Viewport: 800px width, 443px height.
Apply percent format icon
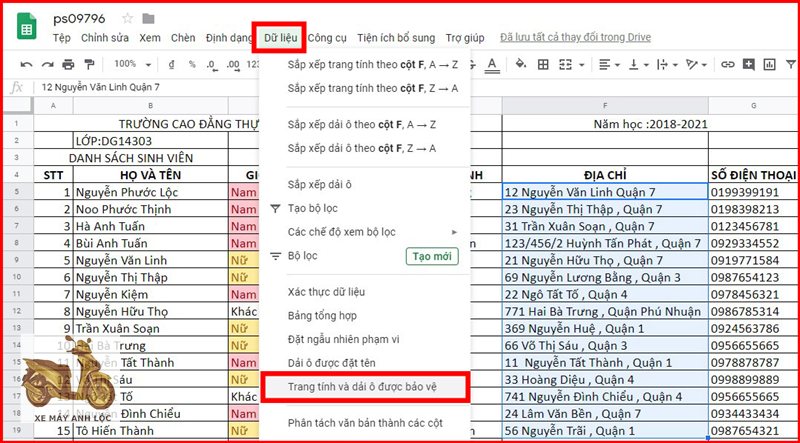tap(192, 64)
